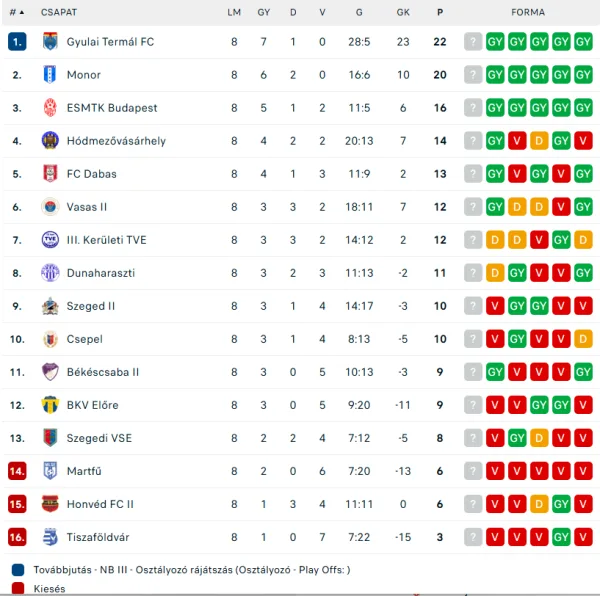Click the Monor team crest icon
Screen dimensions: 600x596
coord(50,75)
